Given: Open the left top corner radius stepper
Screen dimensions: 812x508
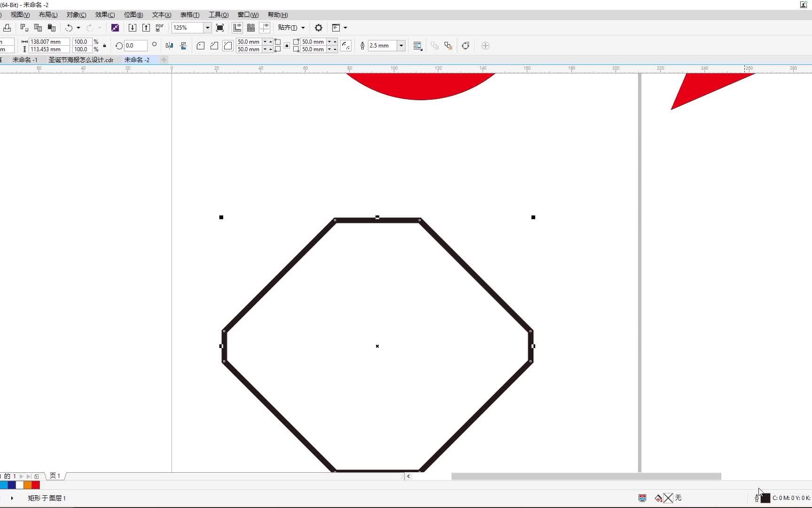Looking at the screenshot, I should (267, 42).
